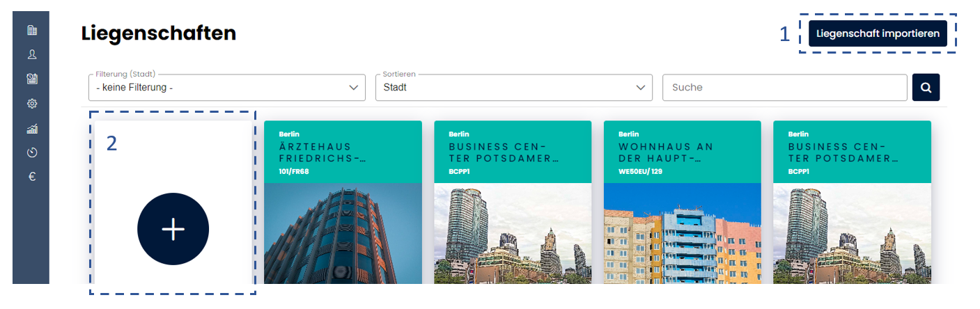Click the Liegenschaften page heading
This screenshot has height=309, width=980.
point(159,33)
